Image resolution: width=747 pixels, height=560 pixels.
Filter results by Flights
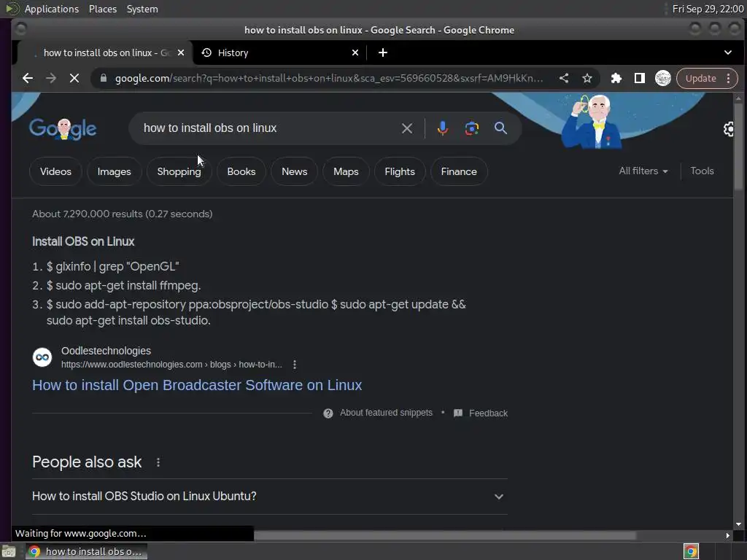[400, 171]
